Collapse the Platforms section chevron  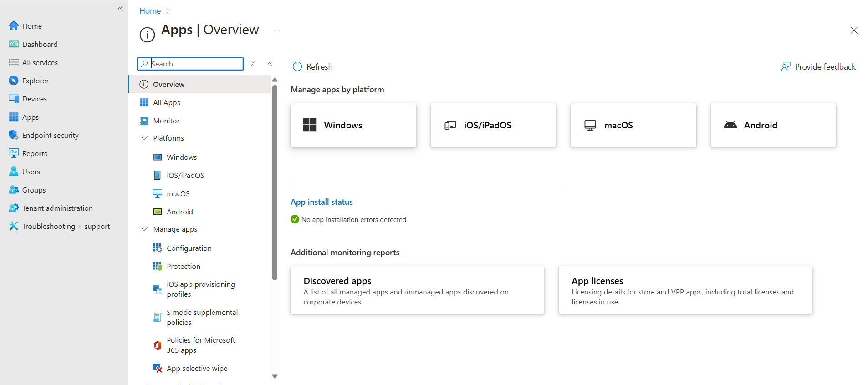pyautogui.click(x=144, y=138)
